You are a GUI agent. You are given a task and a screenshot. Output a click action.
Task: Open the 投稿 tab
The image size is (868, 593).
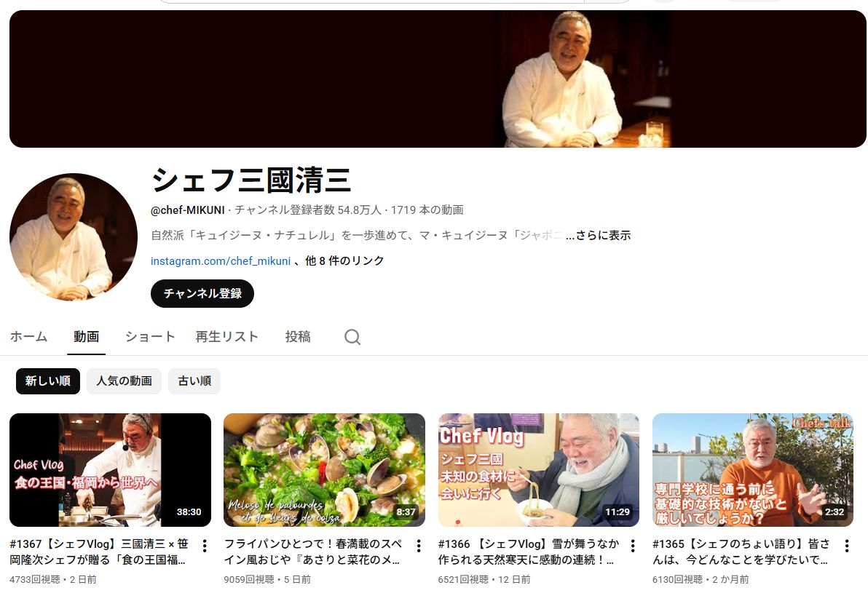[298, 337]
